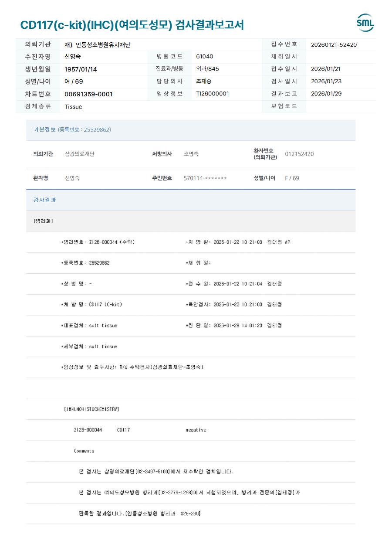Viewport: 392px width, 554px height.
Task: Click the 접수일시 date 2026/01/21
Action: [326, 69]
